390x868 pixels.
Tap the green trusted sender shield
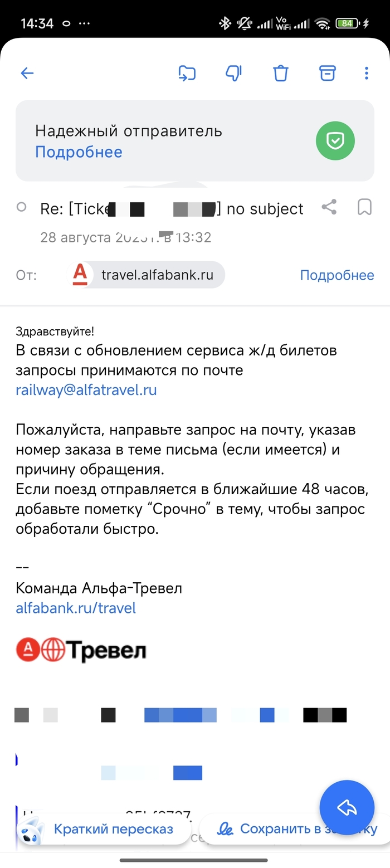click(335, 141)
